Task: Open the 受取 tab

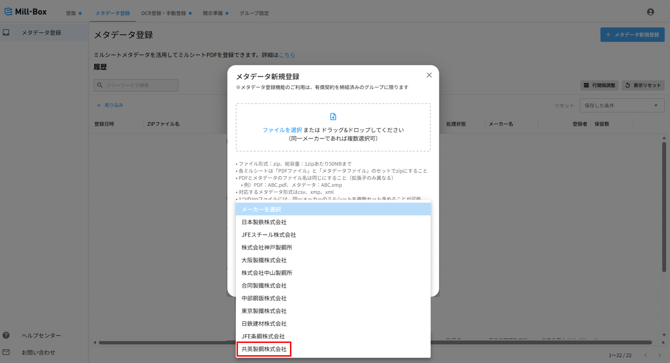Action: pyautogui.click(x=73, y=13)
